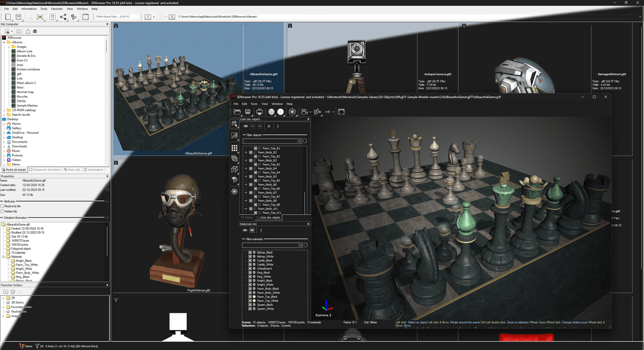Click the X clear icon in Liste des objets toolbar
This screenshot has height=350, width=644.
[269, 126]
